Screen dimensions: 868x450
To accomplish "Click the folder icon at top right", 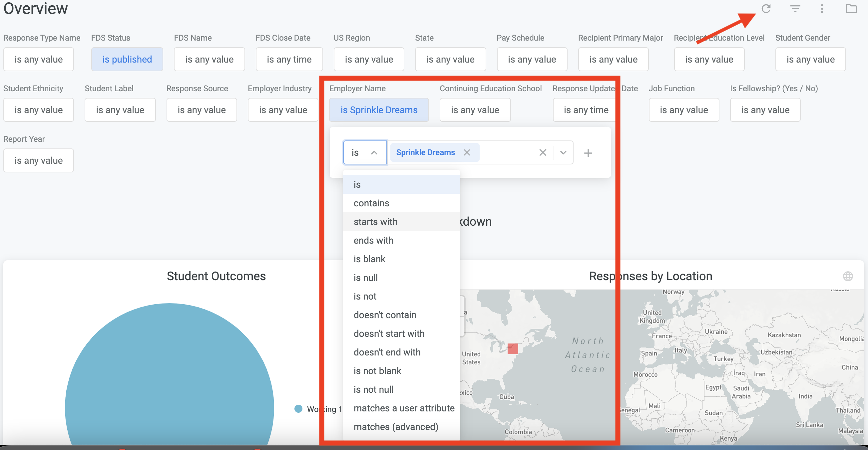I will click(851, 9).
